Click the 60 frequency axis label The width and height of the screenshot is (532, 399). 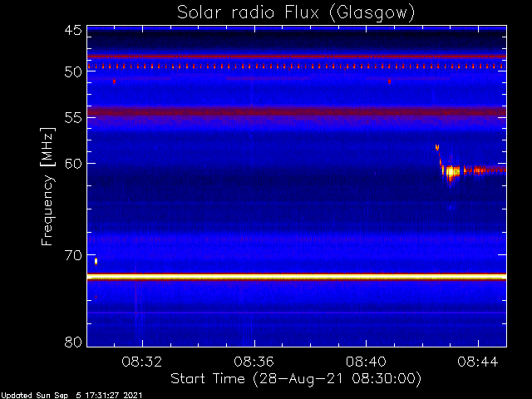[73, 163]
